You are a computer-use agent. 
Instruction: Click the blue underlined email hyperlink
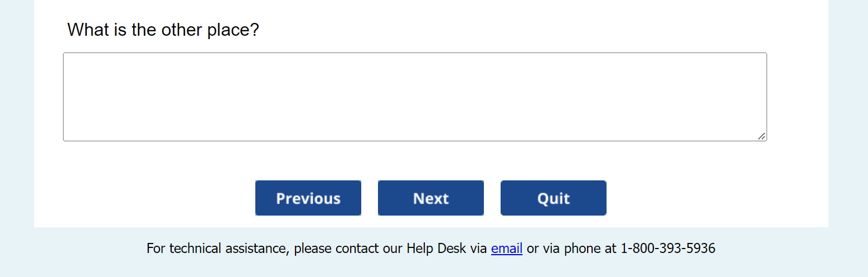pos(506,249)
